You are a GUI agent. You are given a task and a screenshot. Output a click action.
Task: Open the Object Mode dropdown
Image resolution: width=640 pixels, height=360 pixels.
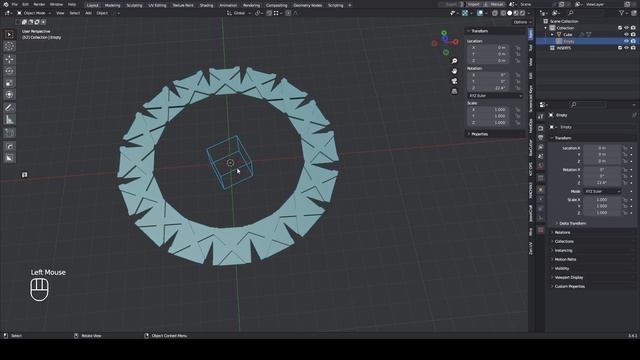point(34,13)
